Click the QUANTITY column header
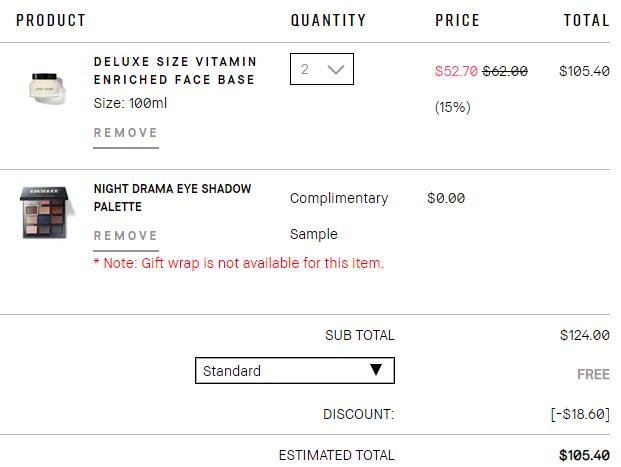 [x=328, y=20]
